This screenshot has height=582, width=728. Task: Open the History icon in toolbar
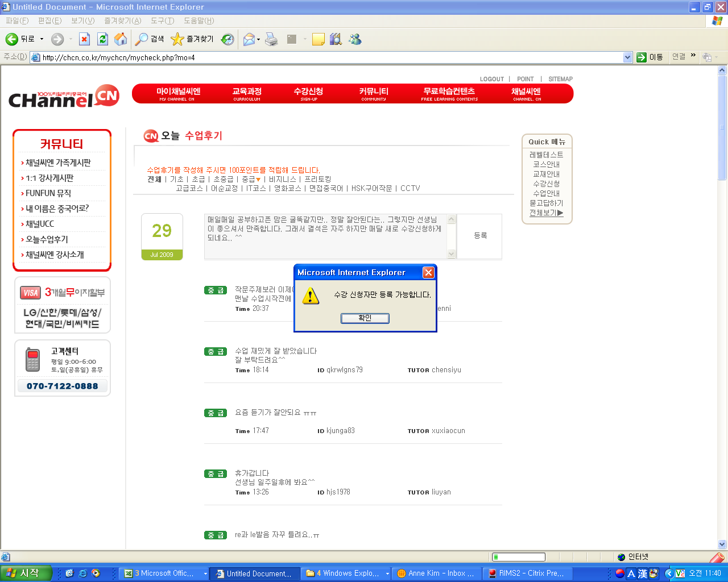pos(227,39)
